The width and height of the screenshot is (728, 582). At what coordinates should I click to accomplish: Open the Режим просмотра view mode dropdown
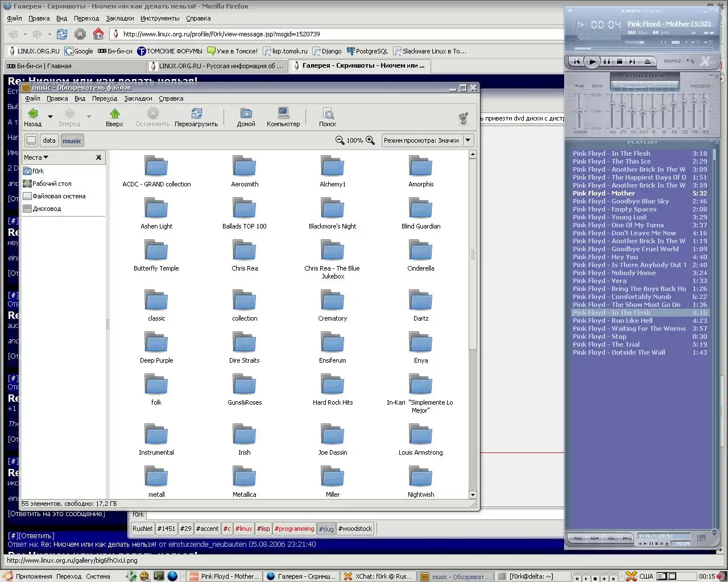pos(468,140)
